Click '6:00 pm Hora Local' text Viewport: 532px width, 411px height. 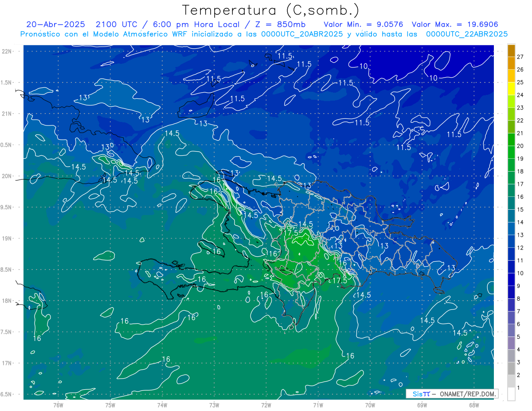tap(197, 24)
